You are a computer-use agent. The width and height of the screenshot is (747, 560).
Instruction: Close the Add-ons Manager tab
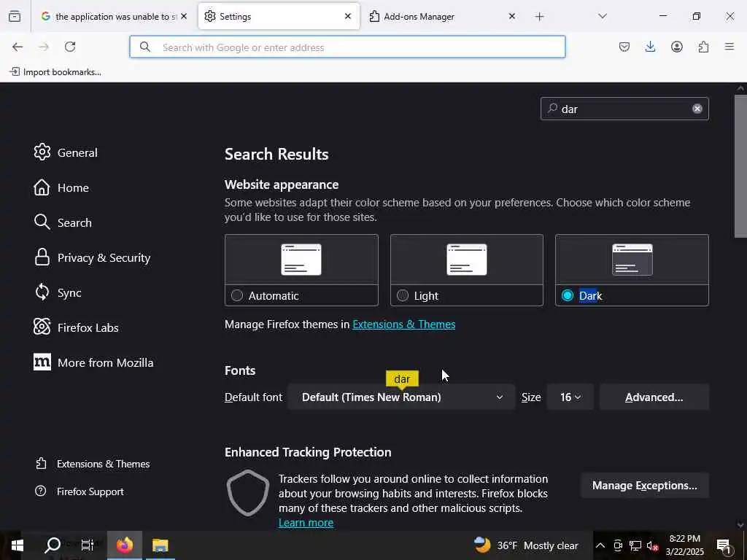pyautogui.click(x=511, y=16)
